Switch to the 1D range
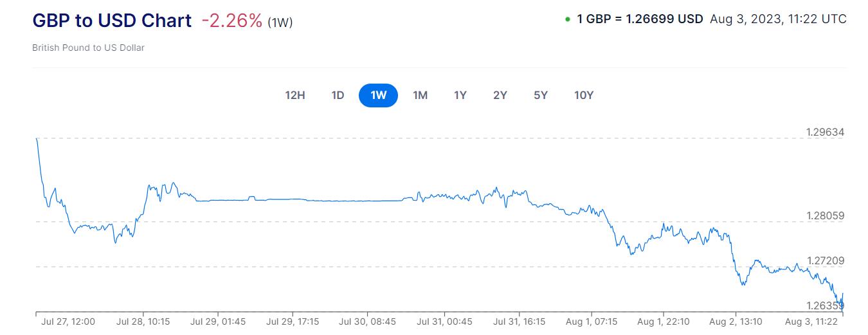The height and width of the screenshot is (335, 868). tap(338, 95)
